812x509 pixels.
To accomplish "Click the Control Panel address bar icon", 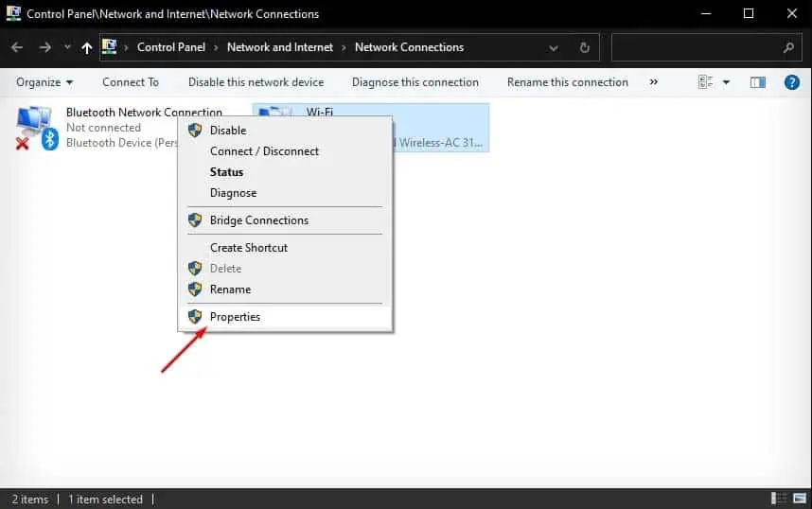I will (x=109, y=46).
